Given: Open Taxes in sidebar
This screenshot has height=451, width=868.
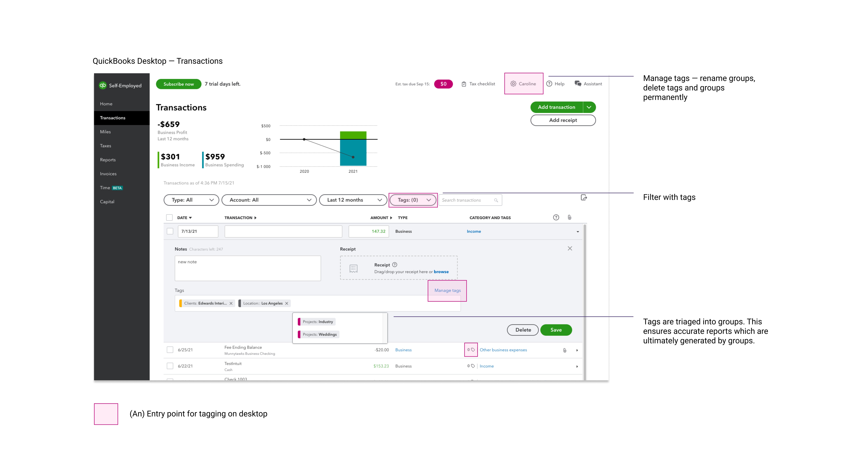Looking at the screenshot, I should (122, 146).
